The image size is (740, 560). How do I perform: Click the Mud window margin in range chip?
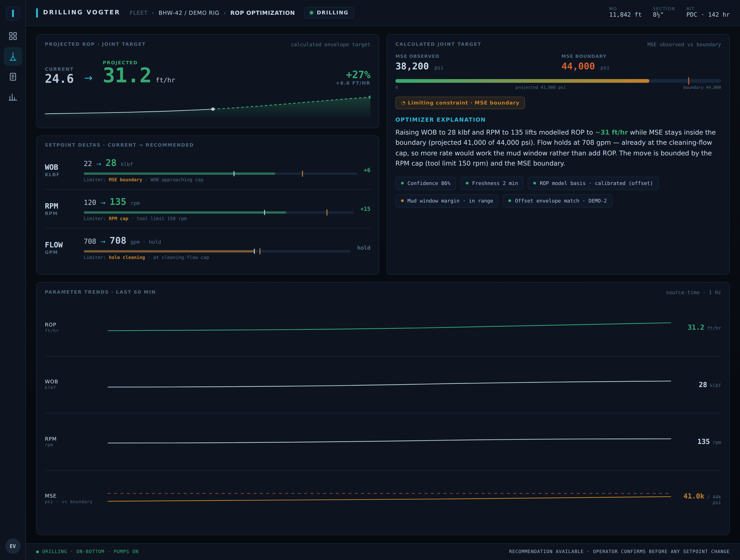[447, 201]
